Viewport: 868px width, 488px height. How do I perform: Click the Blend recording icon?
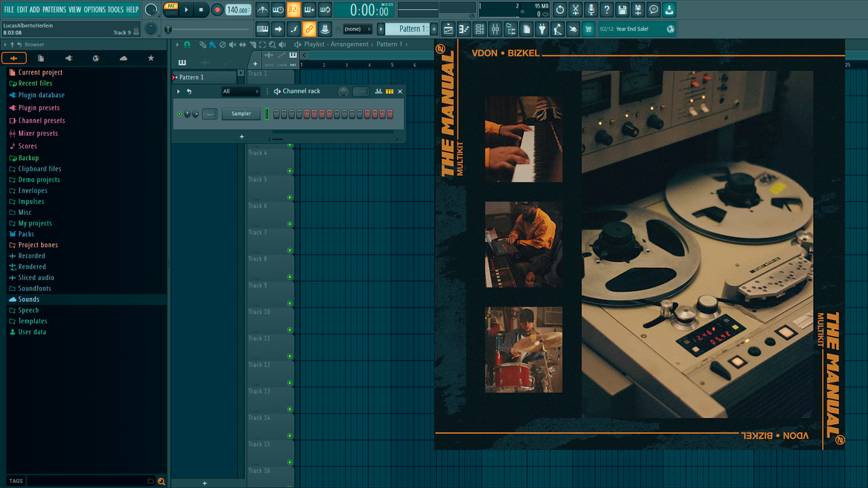[x=309, y=10]
